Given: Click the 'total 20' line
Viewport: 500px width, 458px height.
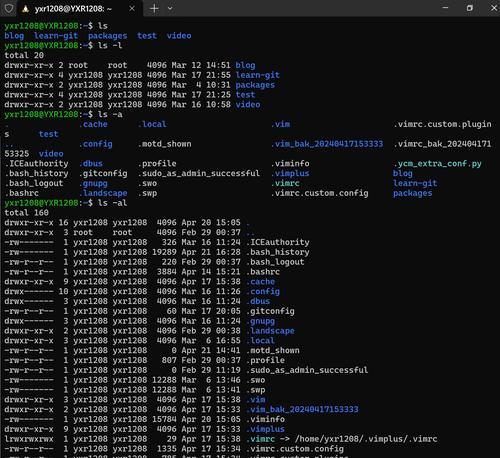Looking at the screenshot, I should pyautogui.click(x=24, y=55).
